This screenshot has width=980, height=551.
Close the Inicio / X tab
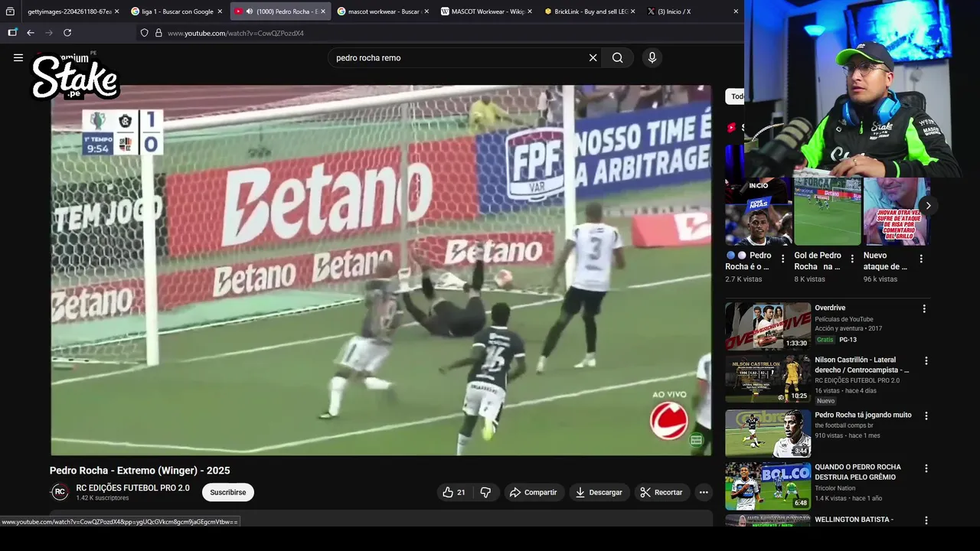(x=736, y=11)
